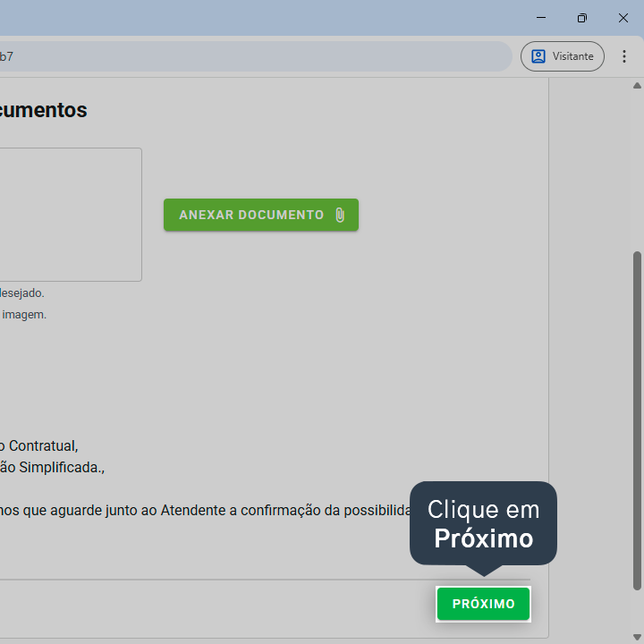Click the text 'ão Simplificada.,'

(52, 468)
